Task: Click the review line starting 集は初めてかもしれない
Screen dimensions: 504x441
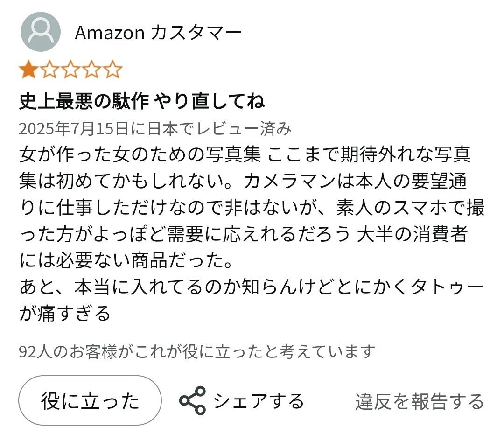Action: (243, 181)
